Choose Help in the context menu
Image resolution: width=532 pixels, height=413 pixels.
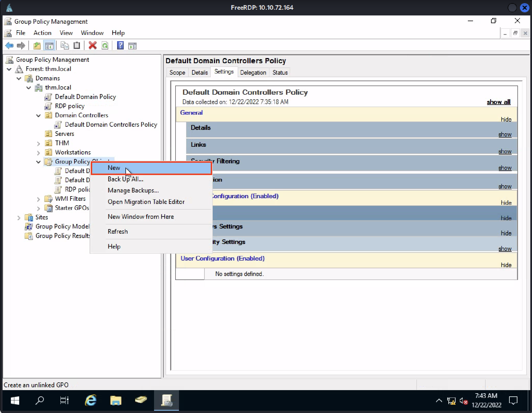pos(151,247)
